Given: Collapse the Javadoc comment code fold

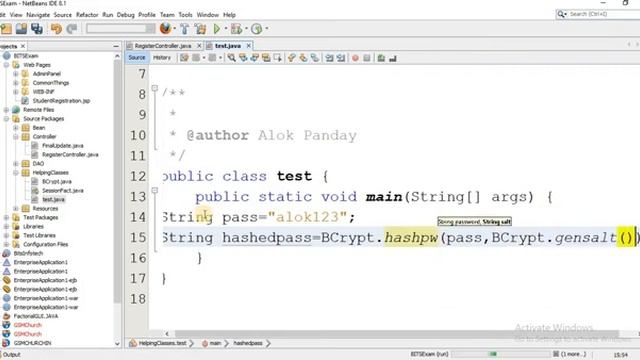Looking at the screenshot, I should point(155,88).
